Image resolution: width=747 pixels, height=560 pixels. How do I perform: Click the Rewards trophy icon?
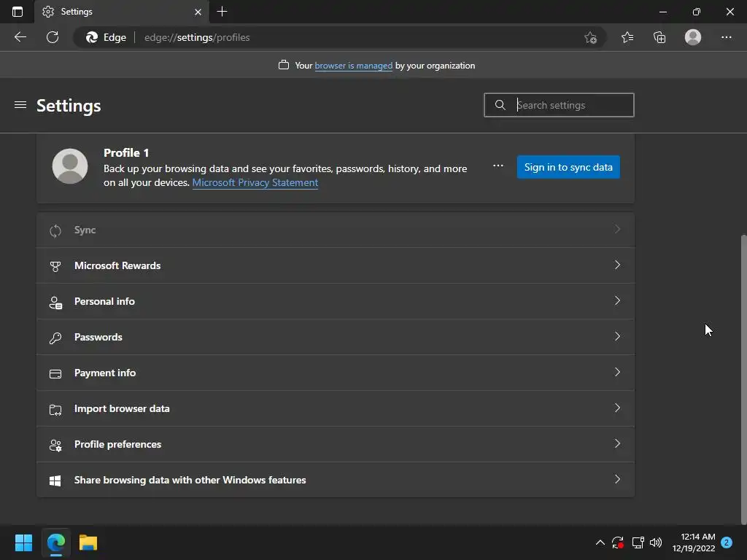coord(55,267)
